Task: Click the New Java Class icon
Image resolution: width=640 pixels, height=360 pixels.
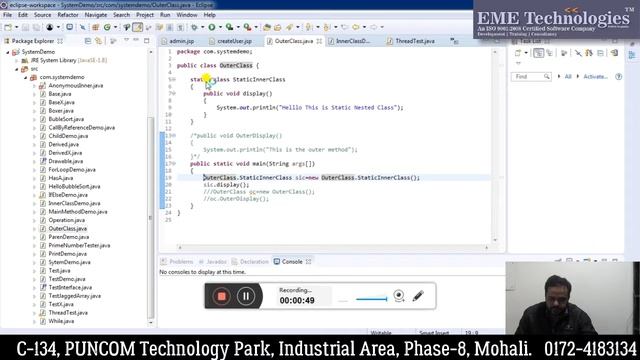Action: [x=107, y=27]
